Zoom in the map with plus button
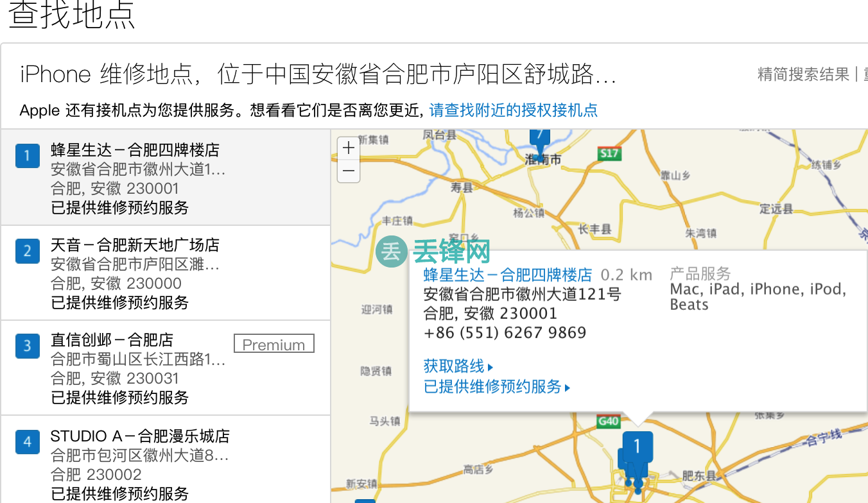Screen dimensions: 868x503 (x=349, y=148)
